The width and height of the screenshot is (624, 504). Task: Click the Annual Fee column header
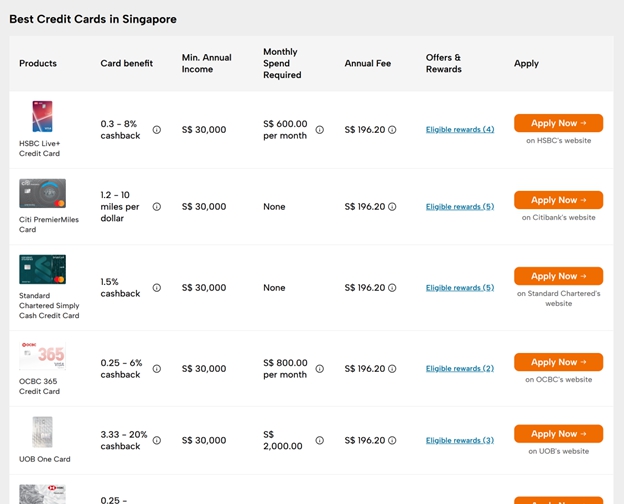(x=368, y=63)
